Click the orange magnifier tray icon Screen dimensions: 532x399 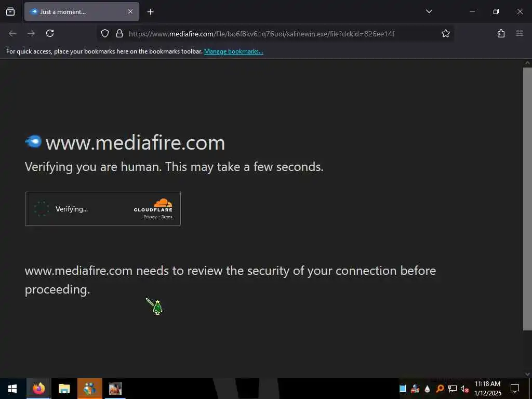[x=440, y=389]
